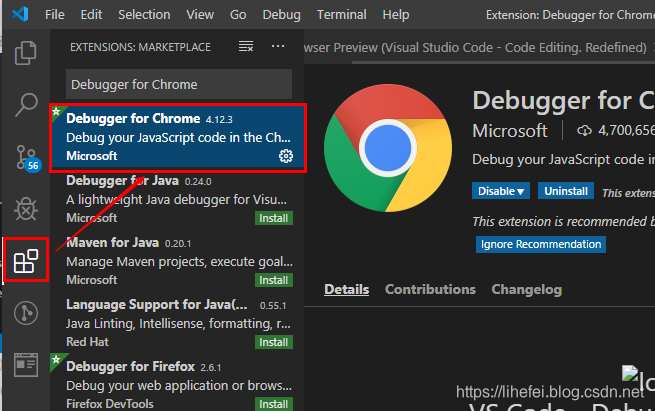
Task: Open the Extensions view icon
Action: [26, 261]
